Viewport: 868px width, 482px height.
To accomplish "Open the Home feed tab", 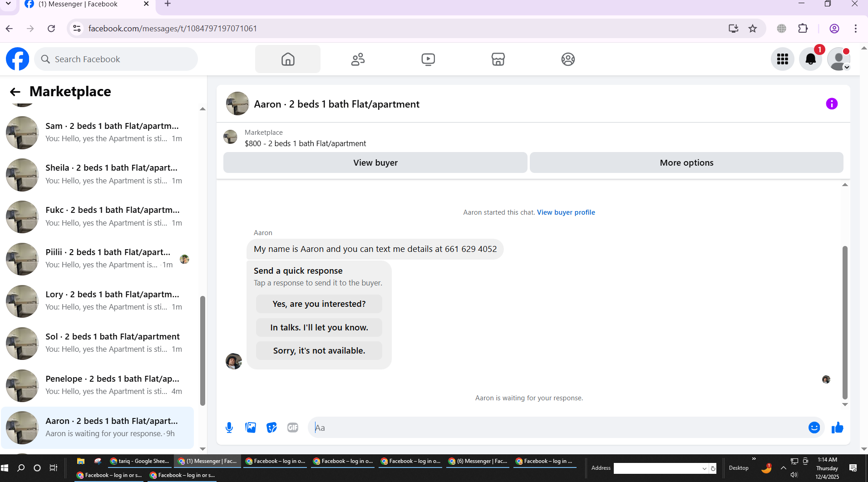I will (x=288, y=59).
